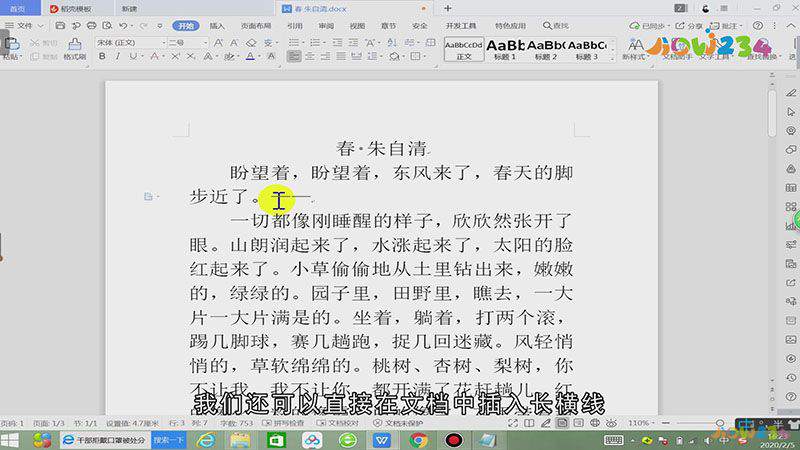
Task: Click the new tab plus button
Action: click(447, 8)
